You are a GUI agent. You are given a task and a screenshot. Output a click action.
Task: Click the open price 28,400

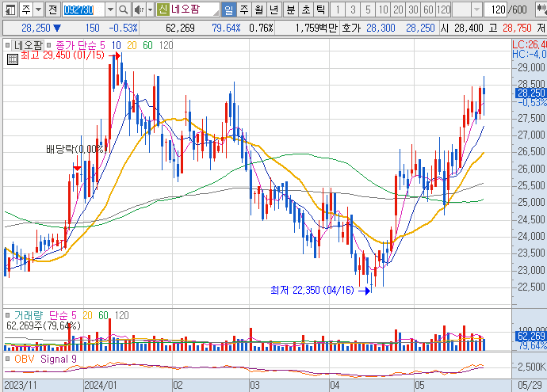(x=469, y=28)
